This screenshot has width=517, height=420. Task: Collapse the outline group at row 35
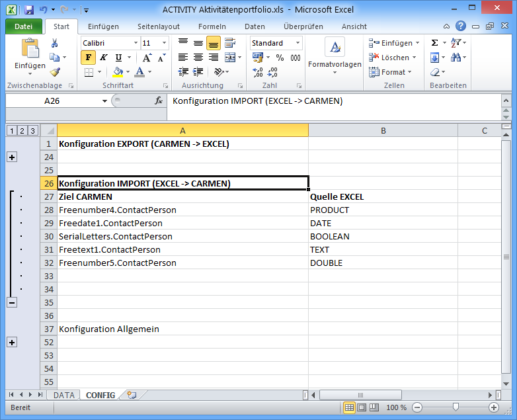coord(12,302)
